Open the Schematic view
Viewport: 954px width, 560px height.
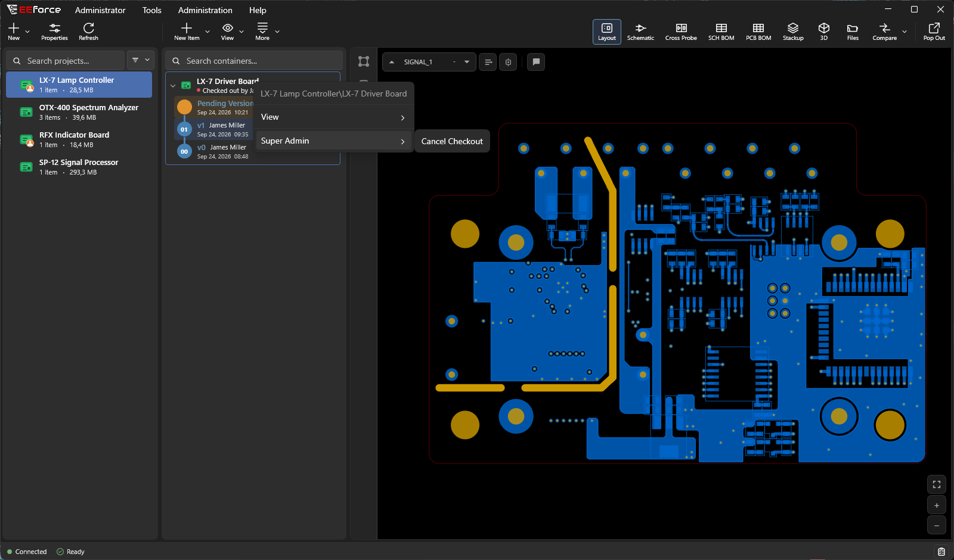(x=640, y=32)
